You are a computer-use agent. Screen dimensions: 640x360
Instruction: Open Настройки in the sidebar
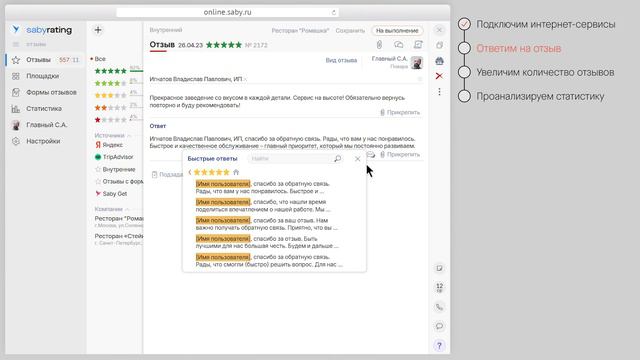pyautogui.click(x=43, y=141)
